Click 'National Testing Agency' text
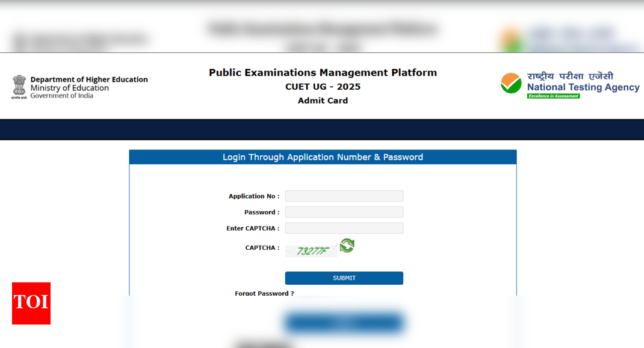 click(583, 87)
